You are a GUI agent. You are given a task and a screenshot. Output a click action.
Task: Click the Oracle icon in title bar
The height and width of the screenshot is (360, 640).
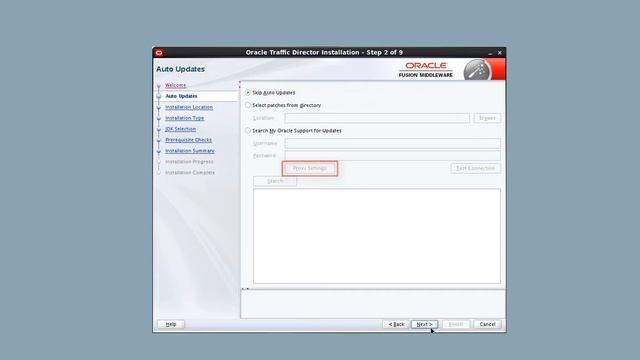159,53
